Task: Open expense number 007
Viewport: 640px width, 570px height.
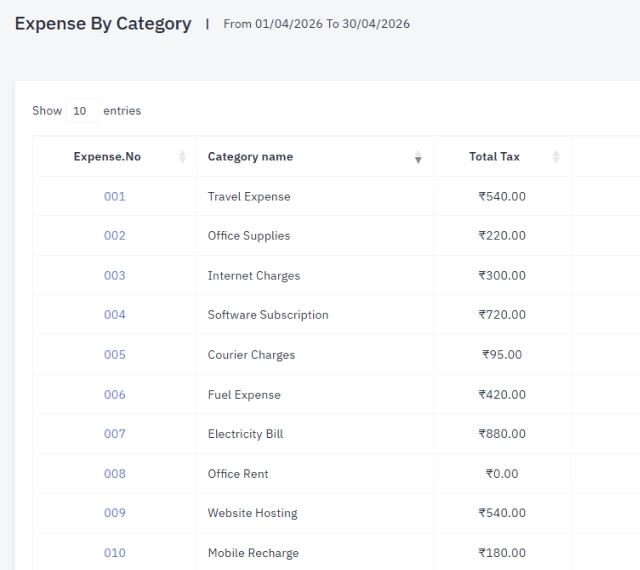Action: [115, 434]
